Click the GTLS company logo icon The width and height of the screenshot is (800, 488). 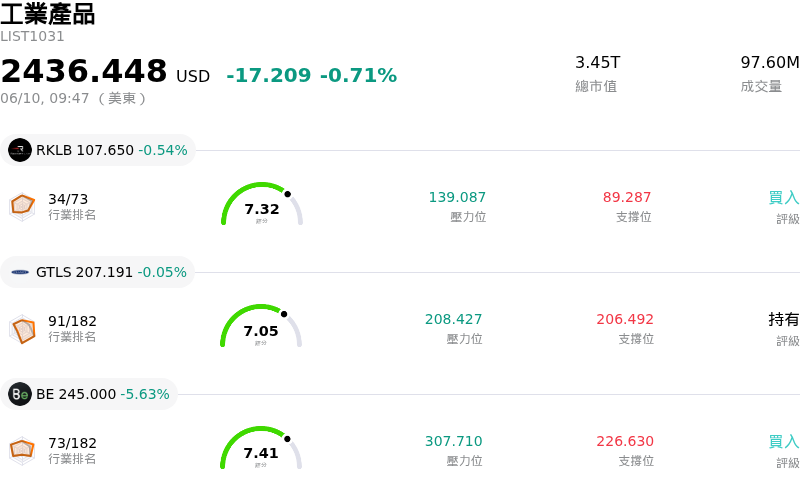(20, 272)
